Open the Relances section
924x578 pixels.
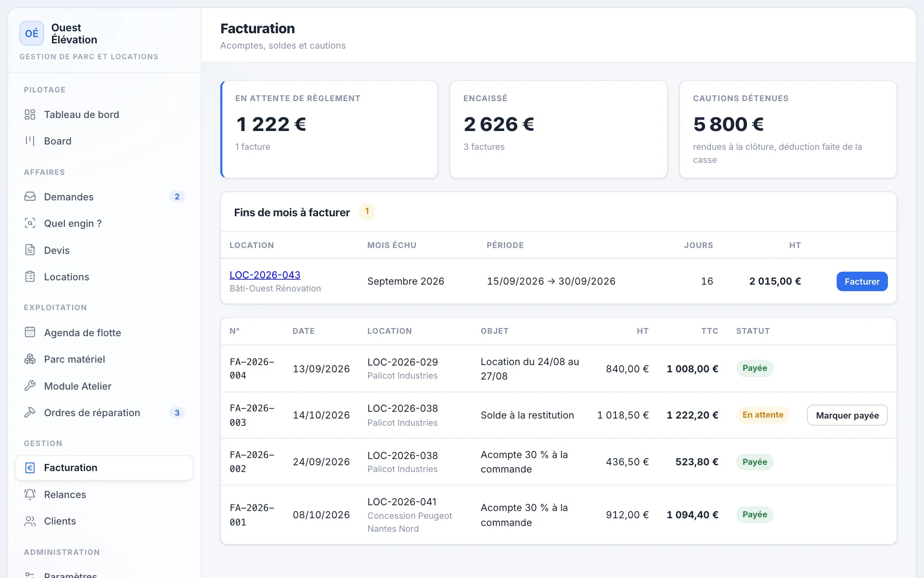104,494
